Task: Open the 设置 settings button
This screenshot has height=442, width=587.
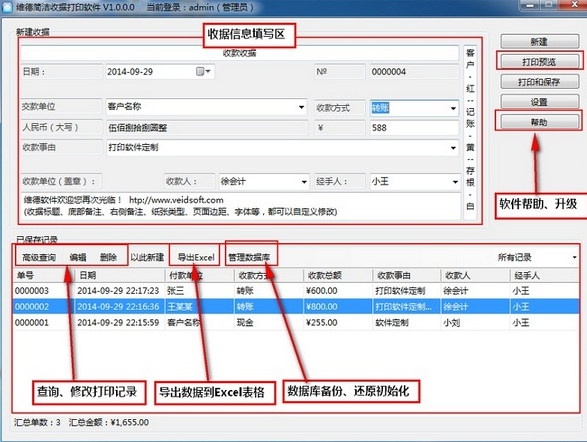Action: pyautogui.click(x=539, y=102)
